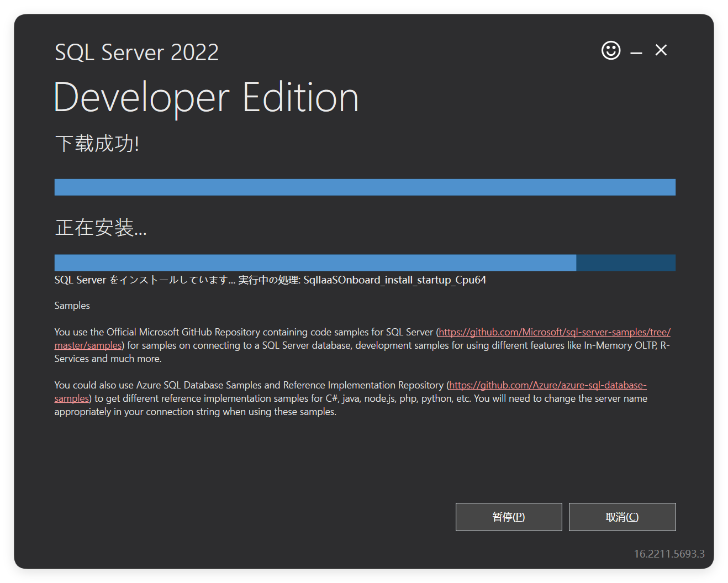Click the Developer Edition heading
Screen dimensions: 728x583
click(207, 97)
